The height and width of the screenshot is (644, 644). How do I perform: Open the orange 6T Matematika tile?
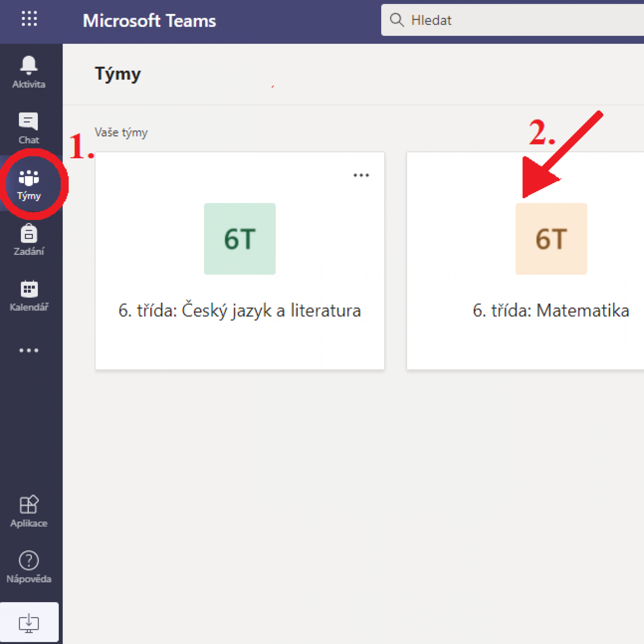coord(551,239)
